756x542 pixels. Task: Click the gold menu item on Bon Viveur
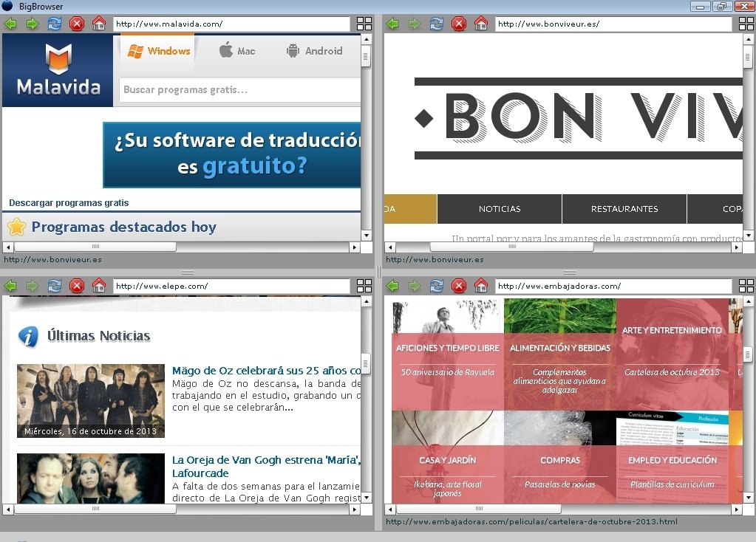click(x=410, y=209)
